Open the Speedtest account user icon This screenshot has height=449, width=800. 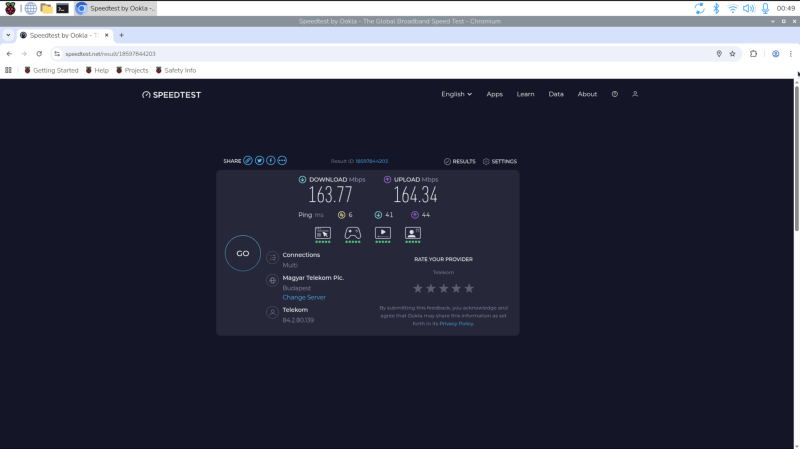(635, 94)
